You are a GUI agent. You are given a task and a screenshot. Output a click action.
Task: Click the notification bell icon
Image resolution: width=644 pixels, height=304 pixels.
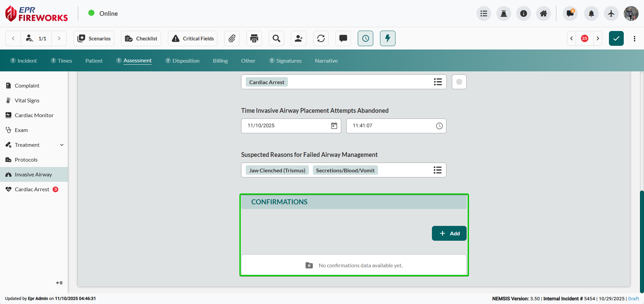click(x=591, y=13)
